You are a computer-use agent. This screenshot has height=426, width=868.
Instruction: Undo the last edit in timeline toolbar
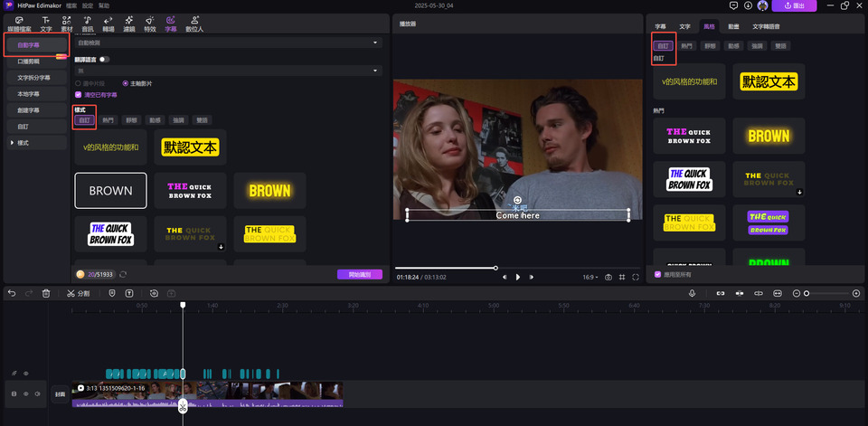pyautogui.click(x=12, y=293)
